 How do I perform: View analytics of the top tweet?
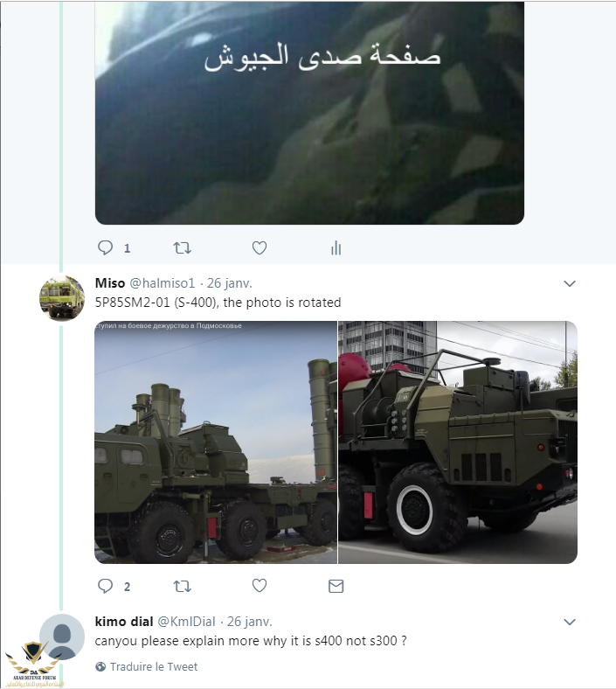click(x=336, y=247)
